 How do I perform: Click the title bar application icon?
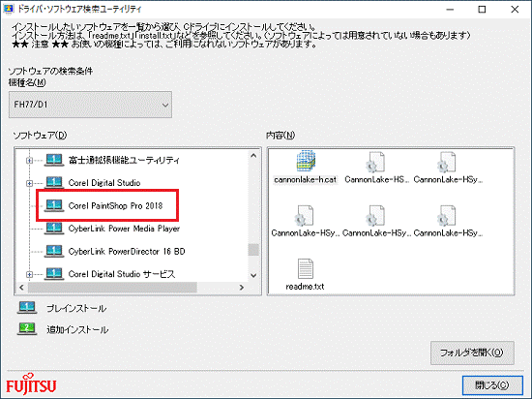(x=8, y=9)
